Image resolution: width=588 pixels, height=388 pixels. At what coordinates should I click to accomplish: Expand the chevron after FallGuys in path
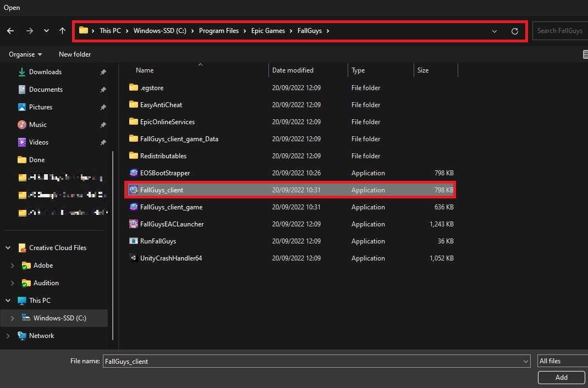click(x=328, y=31)
